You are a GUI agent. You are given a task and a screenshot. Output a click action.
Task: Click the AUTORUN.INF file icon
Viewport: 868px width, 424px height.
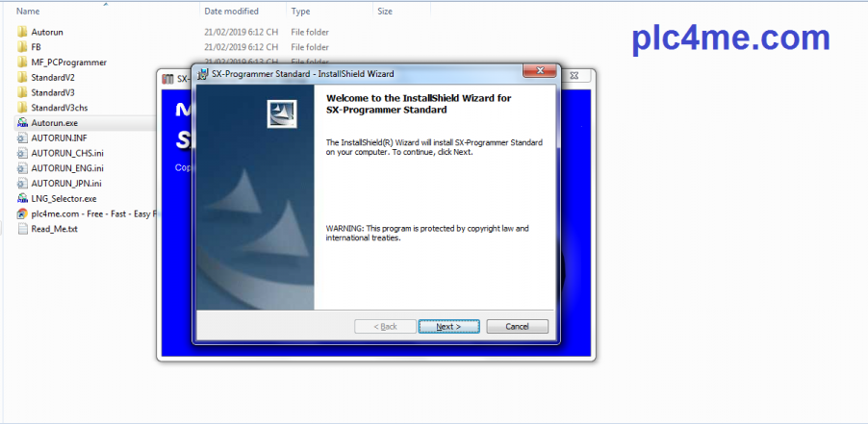tap(22, 138)
